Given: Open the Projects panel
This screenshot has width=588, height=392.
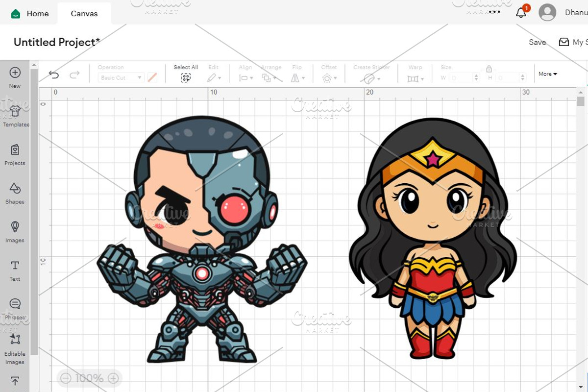Looking at the screenshot, I should (15, 154).
